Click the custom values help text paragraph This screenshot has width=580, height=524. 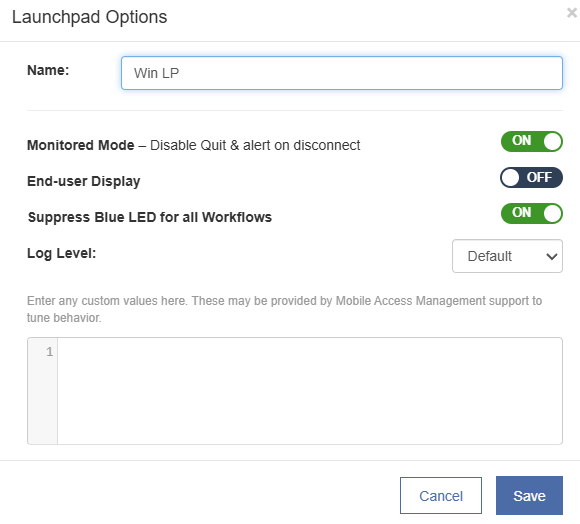tap(284, 309)
